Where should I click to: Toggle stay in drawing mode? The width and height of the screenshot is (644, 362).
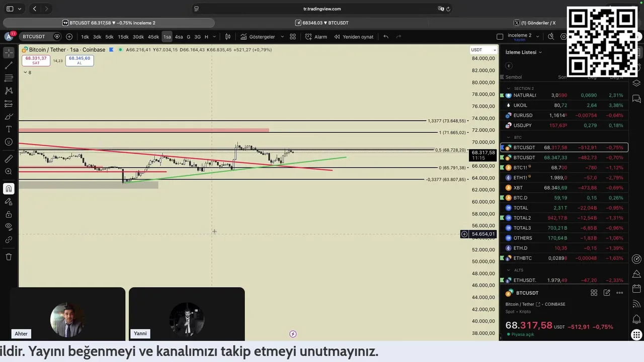[x=9, y=202]
